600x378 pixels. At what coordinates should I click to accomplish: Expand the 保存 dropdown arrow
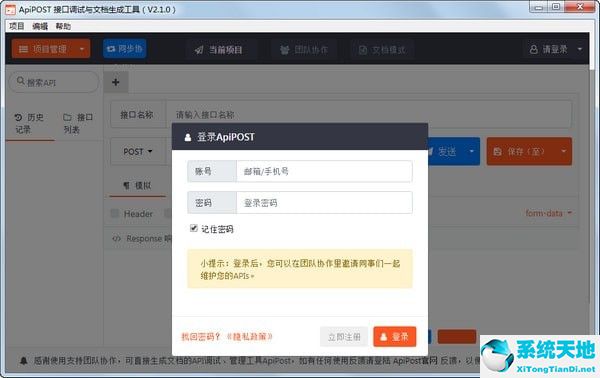coord(564,152)
